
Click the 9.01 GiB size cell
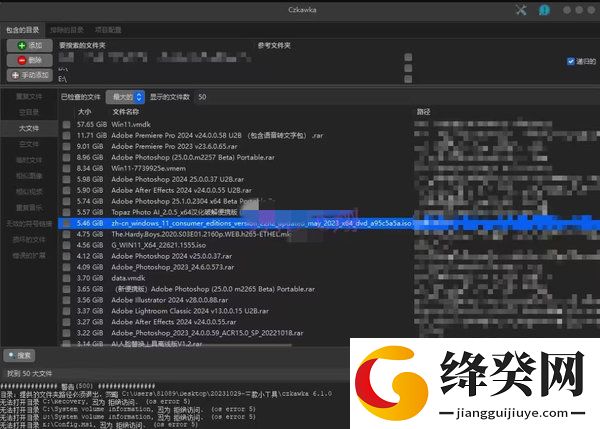(x=90, y=146)
